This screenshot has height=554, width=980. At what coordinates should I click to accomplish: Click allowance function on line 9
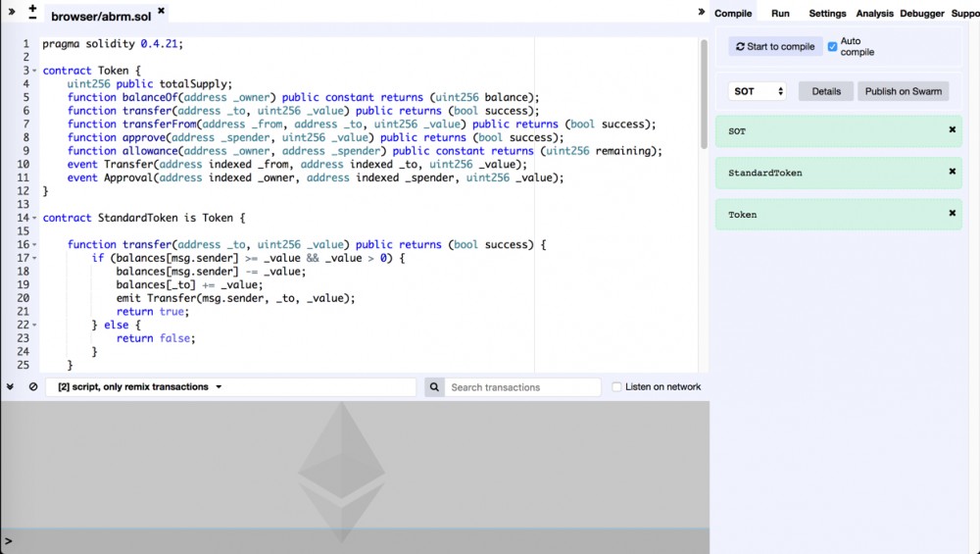(x=365, y=151)
